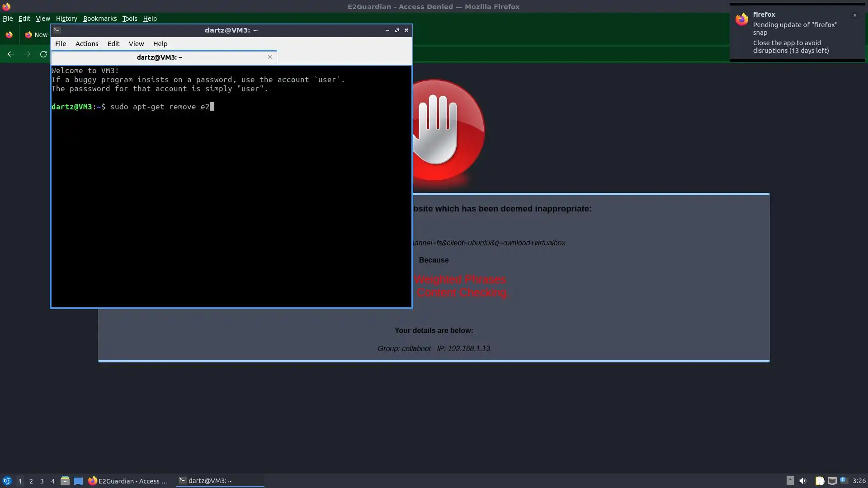868x488 pixels.
Task: Open terminal Actions menu
Action: click(86, 44)
